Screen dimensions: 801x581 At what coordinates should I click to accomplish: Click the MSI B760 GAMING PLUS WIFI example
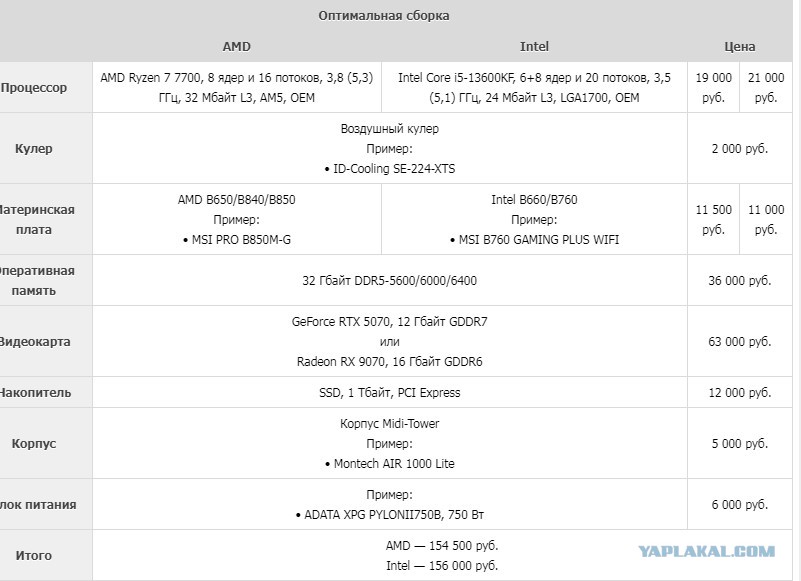point(534,240)
